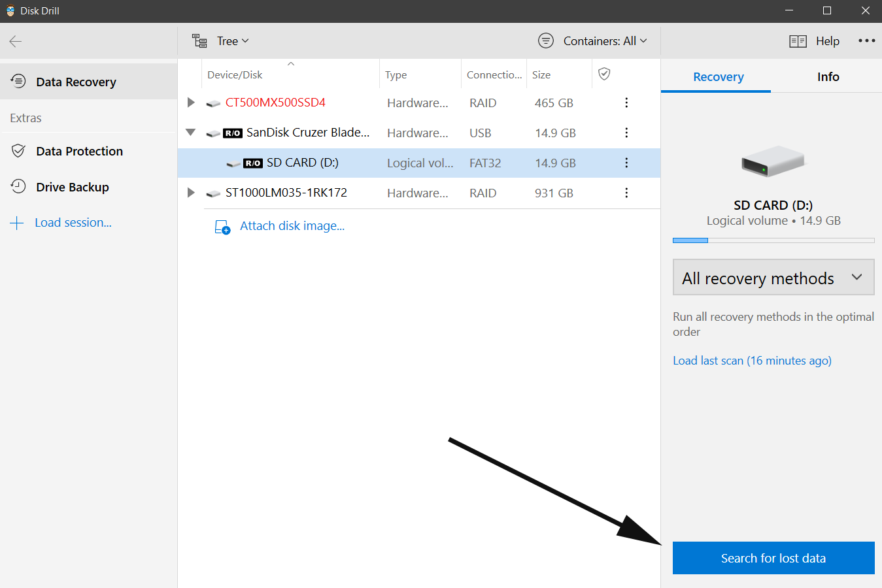Sort by the Connection column header
Screen dimensions: 882x588
click(x=494, y=74)
